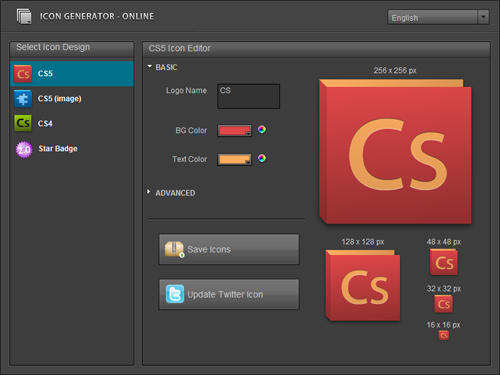Collapse the BASIC section
This screenshot has width=500, height=375.
149,66
